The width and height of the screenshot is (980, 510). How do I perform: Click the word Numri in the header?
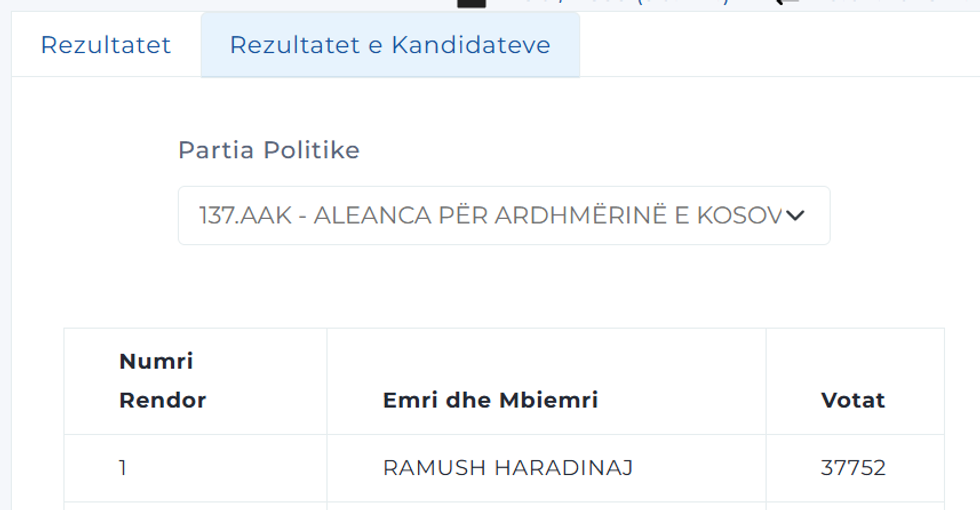tap(156, 361)
